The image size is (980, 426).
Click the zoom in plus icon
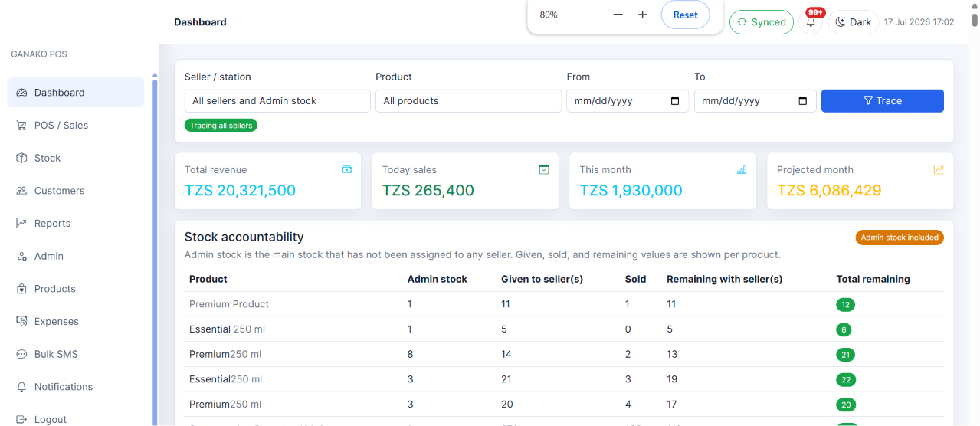[643, 15]
